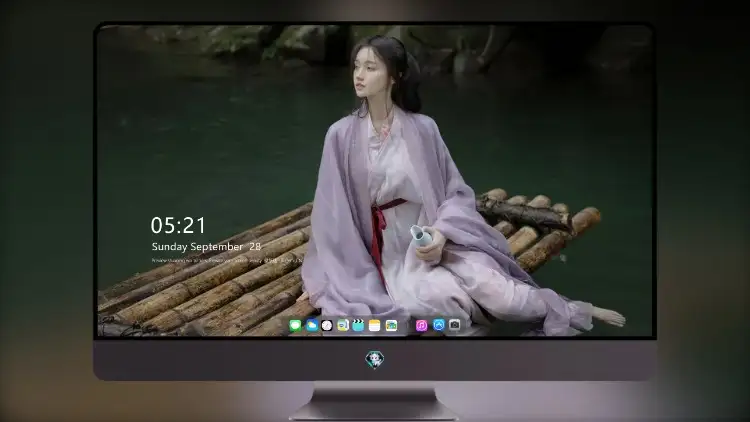Open the blue App Store icon in the dock
Screen dimensions: 750x422
click(439, 325)
